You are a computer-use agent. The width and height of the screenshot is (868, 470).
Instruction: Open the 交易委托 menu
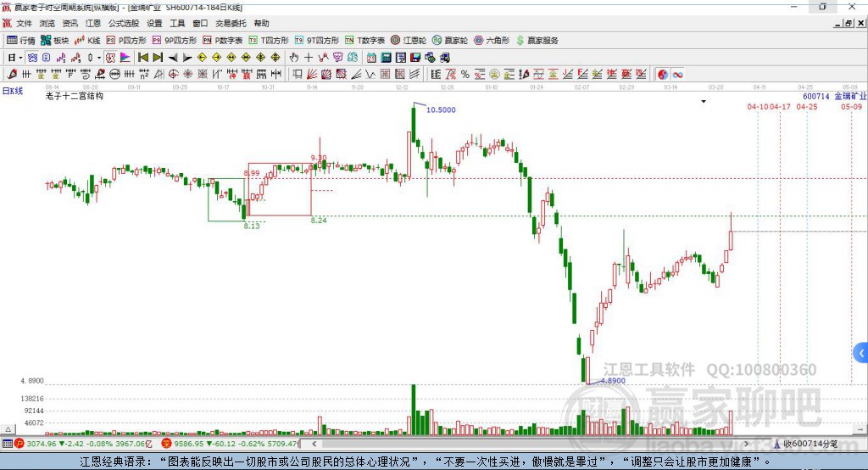pyautogui.click(x=231, y=23)
